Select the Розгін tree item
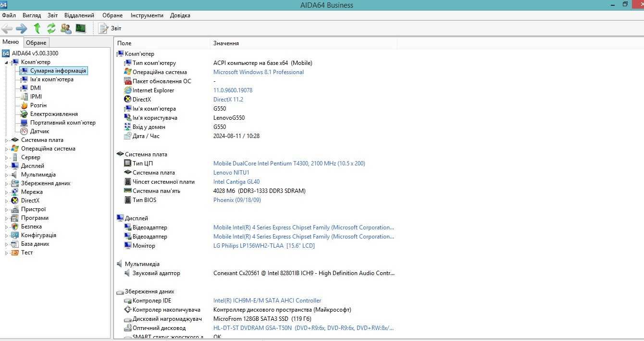Viewport: 644px width, 341px height. pyautogui.click(x=38, y=105)
